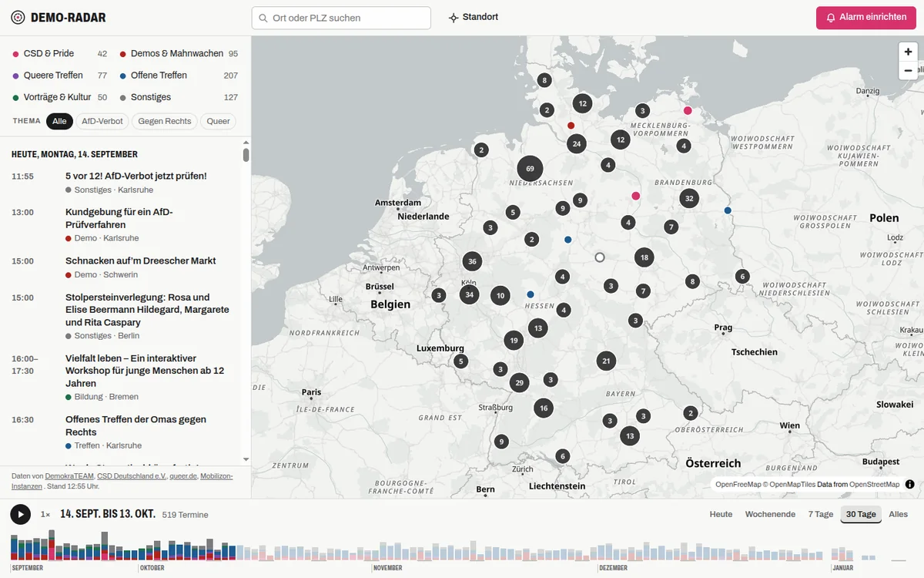The width and height of the screenshot is (924, 578).
Task: Switch time range to 30 Tage
Action: (x=861, y=514)
